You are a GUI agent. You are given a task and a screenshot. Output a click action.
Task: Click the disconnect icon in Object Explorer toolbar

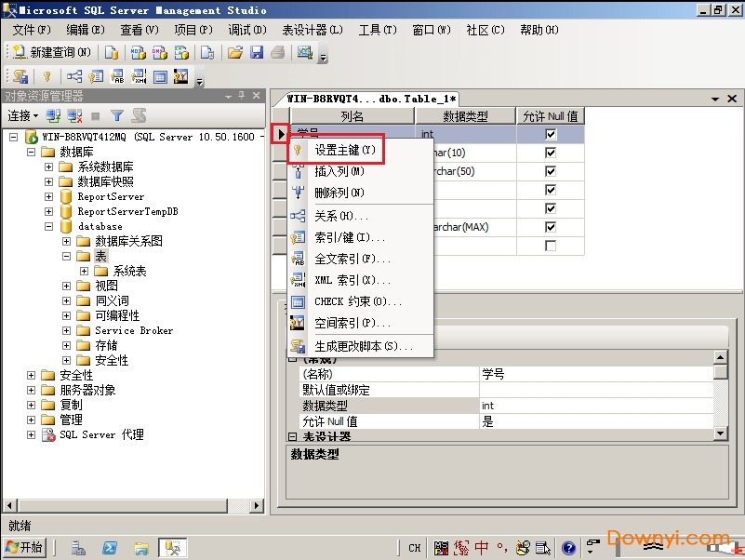click(x=74, y=116)
